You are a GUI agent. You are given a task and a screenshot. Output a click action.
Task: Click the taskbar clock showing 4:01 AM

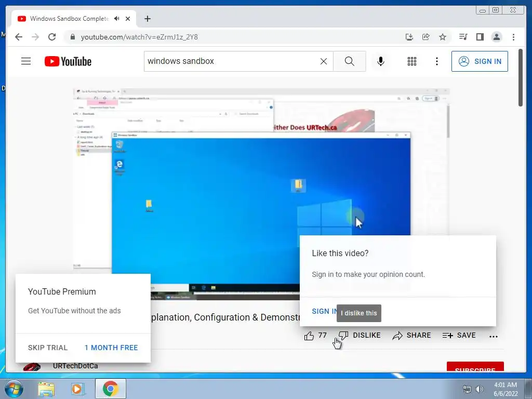pyautogui.click(x=506, y=389)
